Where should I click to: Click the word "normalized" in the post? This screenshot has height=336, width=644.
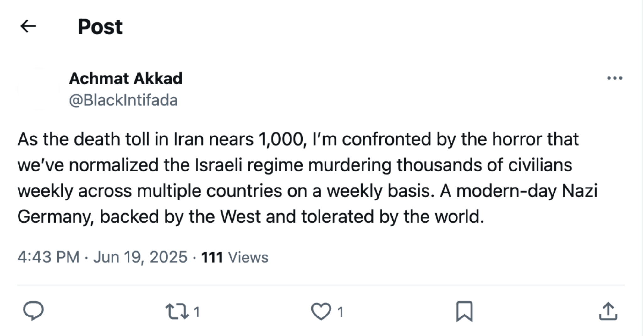(x=113, y=165)
